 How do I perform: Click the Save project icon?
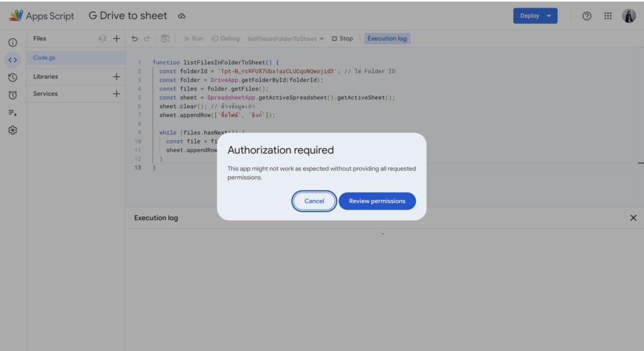(x=165, y=38)
